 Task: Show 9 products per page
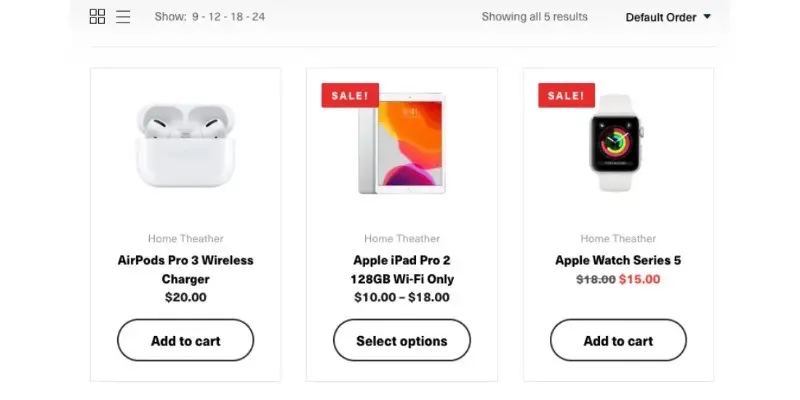pyautogui.click(x=195, y=17)
